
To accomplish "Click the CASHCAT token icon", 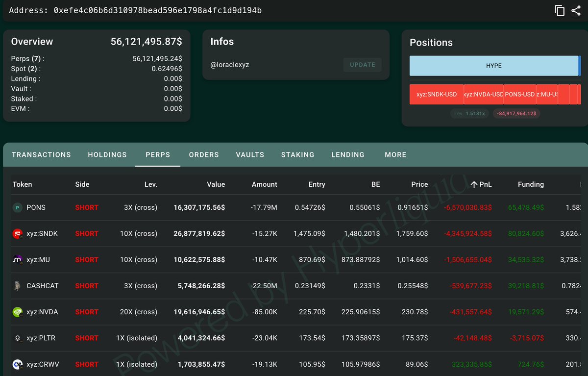I will tap(18, 286).
